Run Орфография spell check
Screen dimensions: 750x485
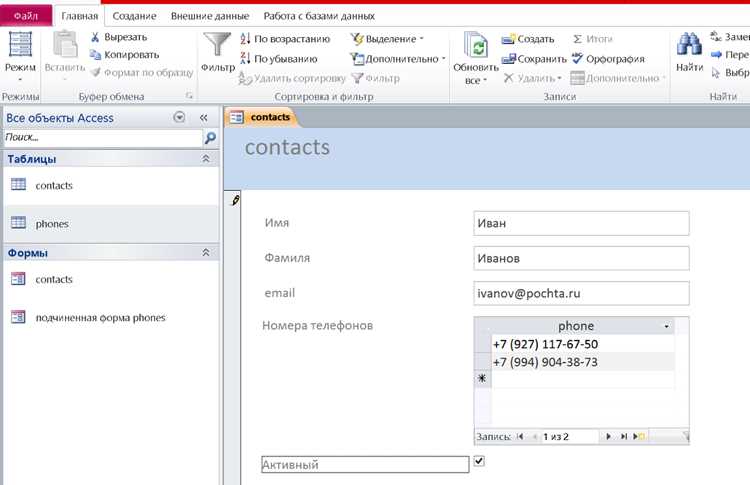(608, 59)
